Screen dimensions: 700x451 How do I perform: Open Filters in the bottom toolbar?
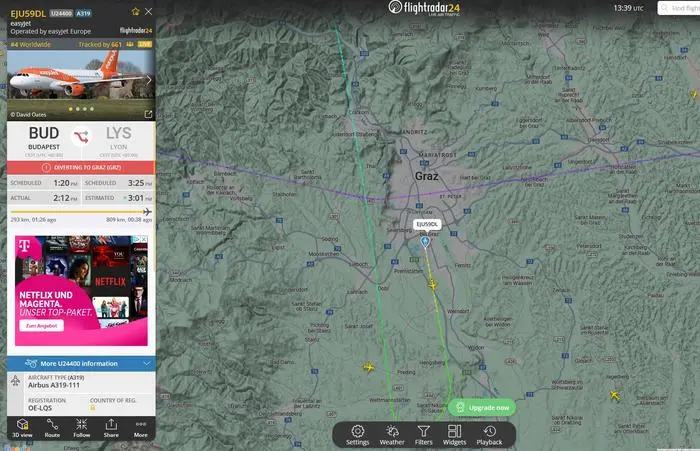point(424,434)
